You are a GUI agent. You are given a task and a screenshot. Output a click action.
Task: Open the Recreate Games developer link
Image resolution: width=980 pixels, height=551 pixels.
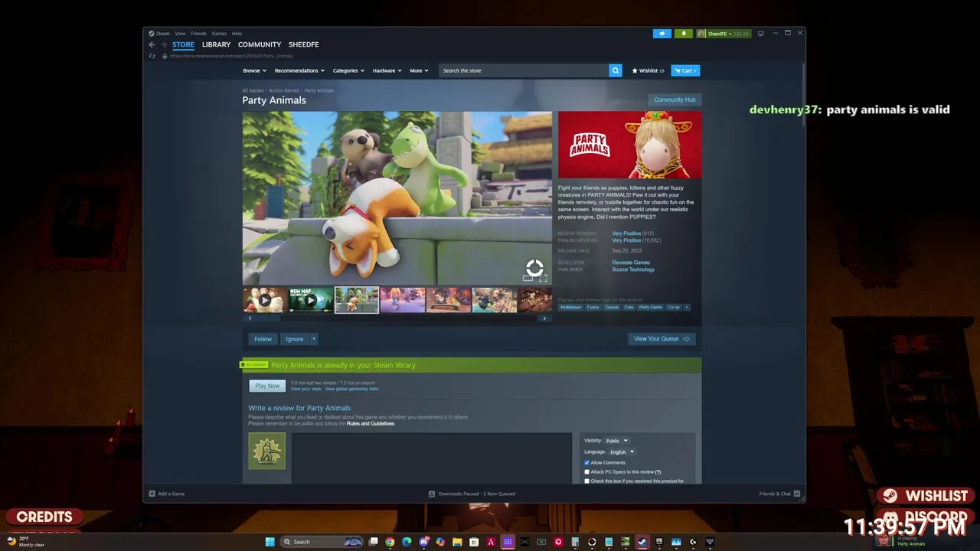click(x=631, y=262)
